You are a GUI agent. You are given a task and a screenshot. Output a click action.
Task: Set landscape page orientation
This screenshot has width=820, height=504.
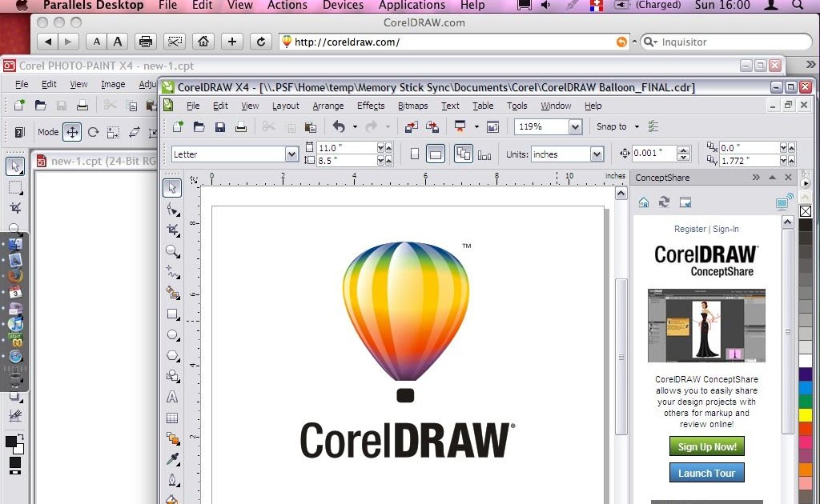click(436, 154)
